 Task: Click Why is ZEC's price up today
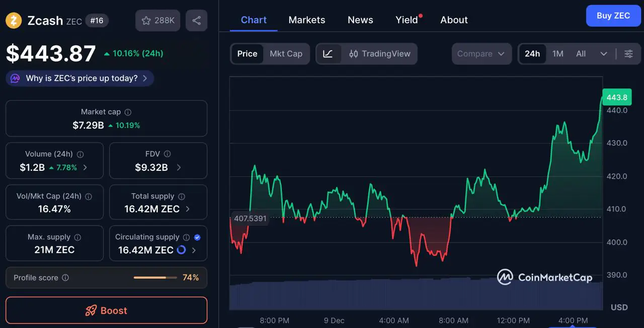[x=80, y=79]
